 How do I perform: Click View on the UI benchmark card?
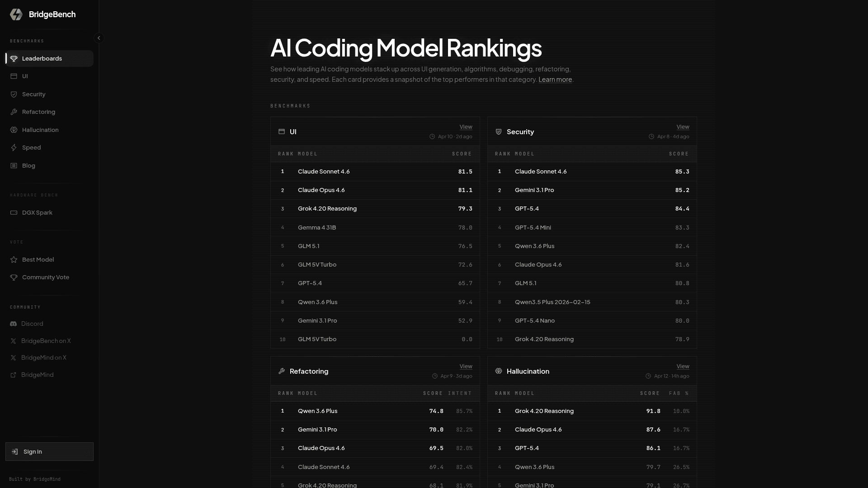coord(466,127)
